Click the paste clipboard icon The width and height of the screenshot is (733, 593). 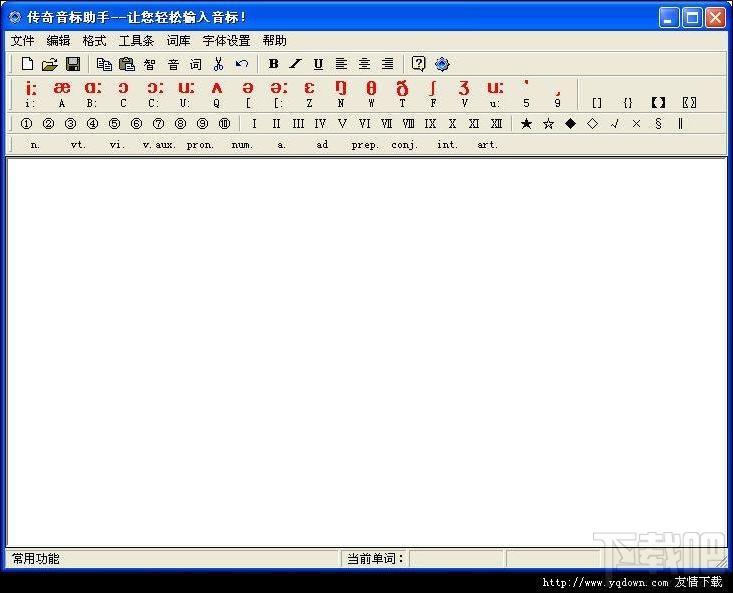tap(127, 64)
